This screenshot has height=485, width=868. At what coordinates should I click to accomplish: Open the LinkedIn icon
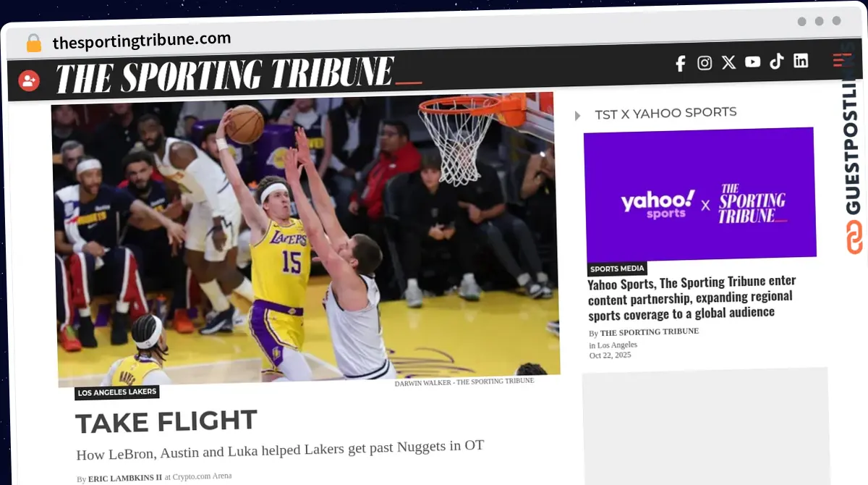click(x=801, y=61)
